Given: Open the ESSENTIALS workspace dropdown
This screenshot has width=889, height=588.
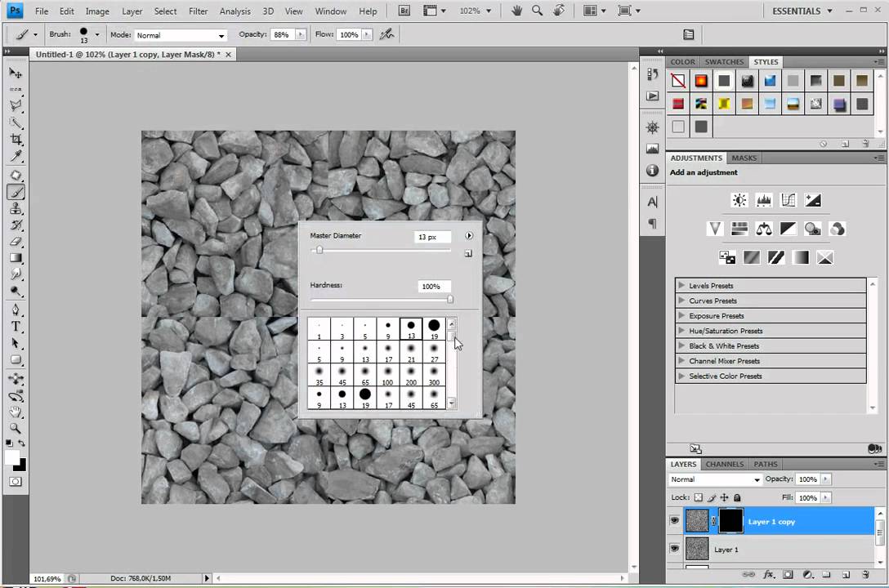Looking at the screenshot, I should tap(802, 11).
